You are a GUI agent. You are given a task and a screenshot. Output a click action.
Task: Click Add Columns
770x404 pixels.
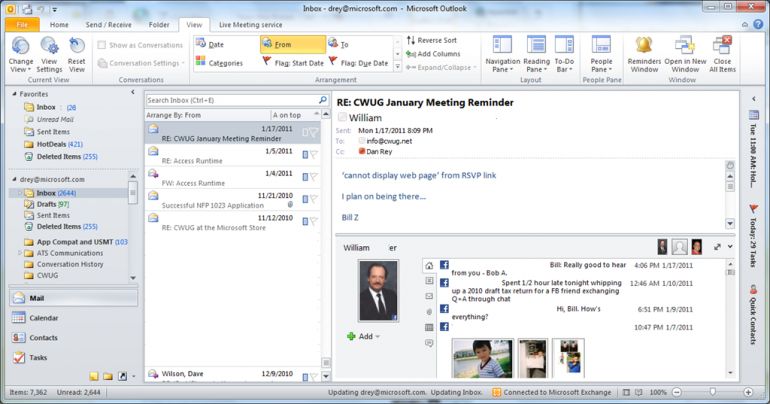[433, 54]
